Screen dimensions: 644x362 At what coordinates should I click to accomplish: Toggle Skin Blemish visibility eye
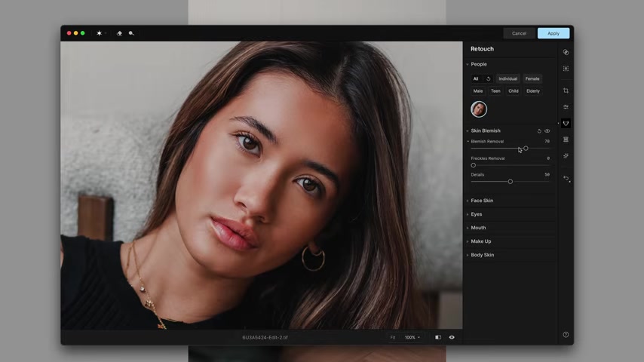point(547,131)
